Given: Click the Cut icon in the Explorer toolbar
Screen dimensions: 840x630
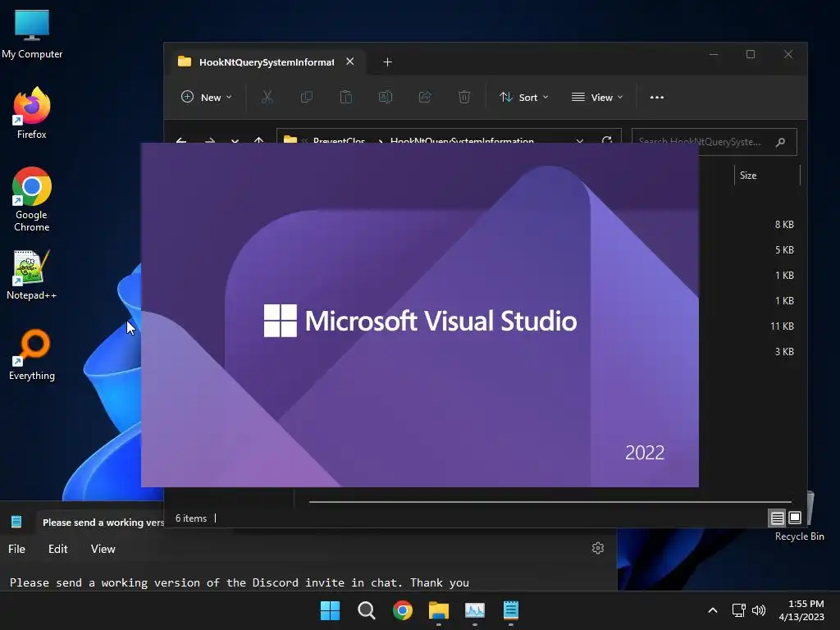Looking at the screenshot, I should pos(267,97).
